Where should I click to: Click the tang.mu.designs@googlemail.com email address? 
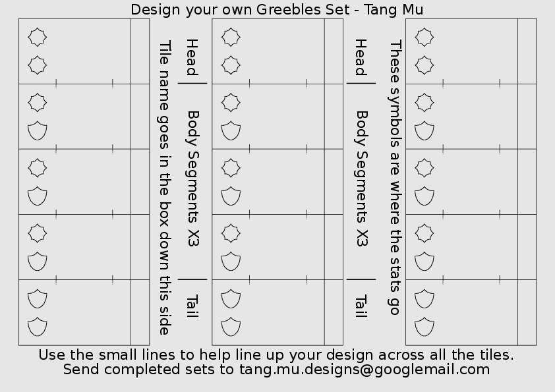pyautogui.click(x=364, y=370)
